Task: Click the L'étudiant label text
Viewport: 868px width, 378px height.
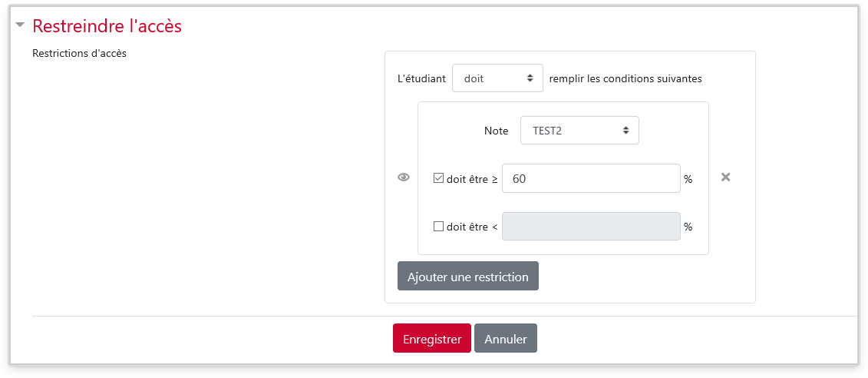Action: (x=422, y=78)
